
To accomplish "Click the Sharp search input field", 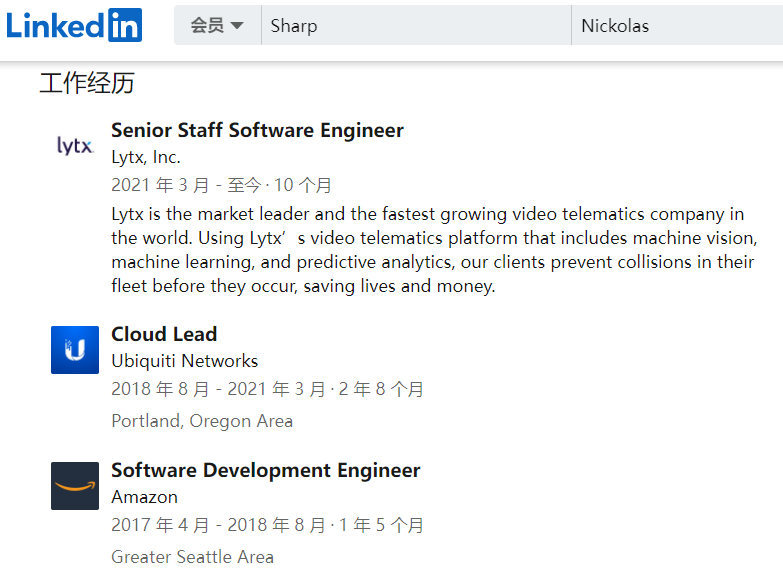I will pos(415,25).
